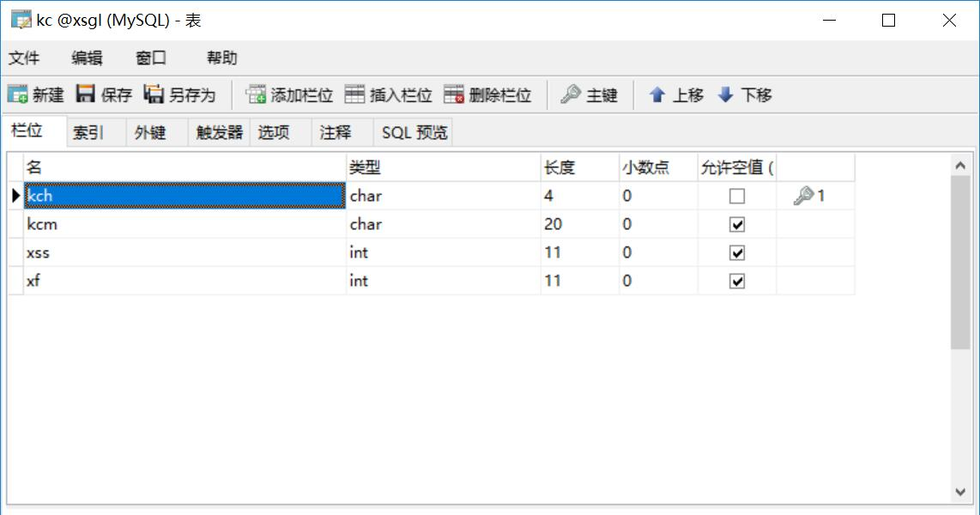This screenshot has height=515, width=980.
Task: Insert a field with the 插入栏位 icon
Action: coord(354,94)
